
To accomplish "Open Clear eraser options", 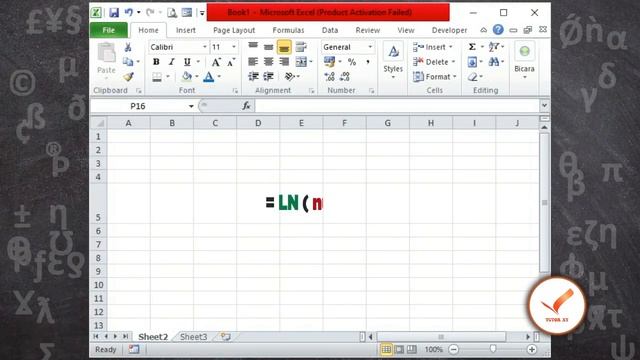I will click(x=473, y=77).
